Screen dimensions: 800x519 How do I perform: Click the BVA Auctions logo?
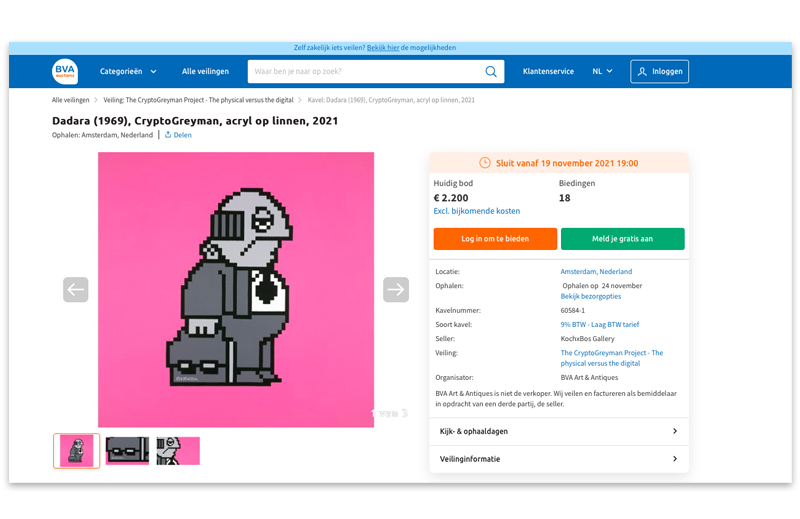point(65,72)
